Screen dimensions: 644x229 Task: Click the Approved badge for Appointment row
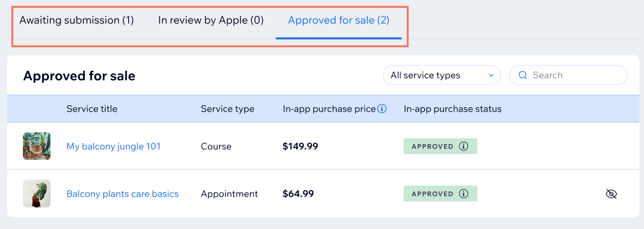440,193
